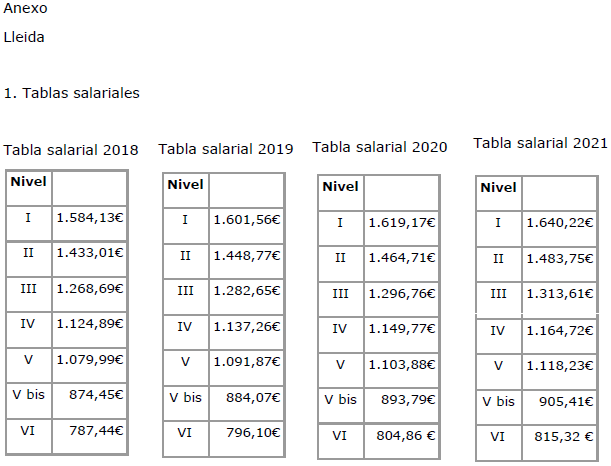Click the "Tabla salarial 2019" title
The image size is (611, 466).
[226, 149]
